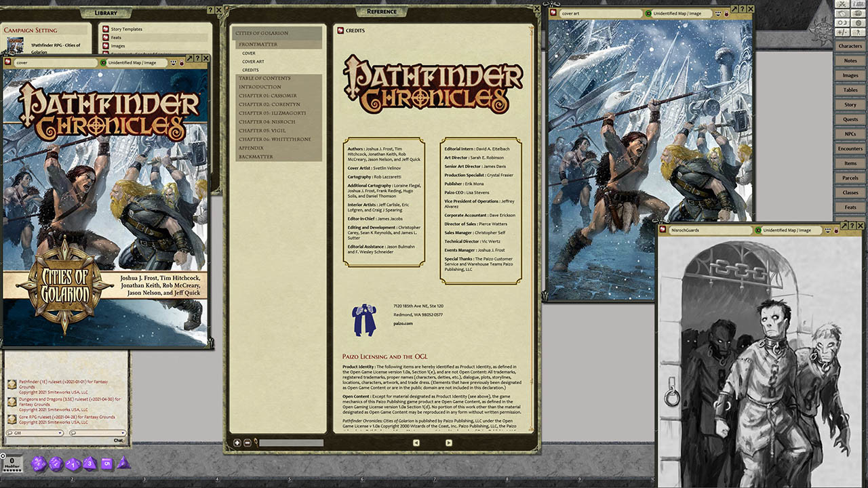
Task: Zoom in with the plus icon in Reference window
Action: point(237,442)
